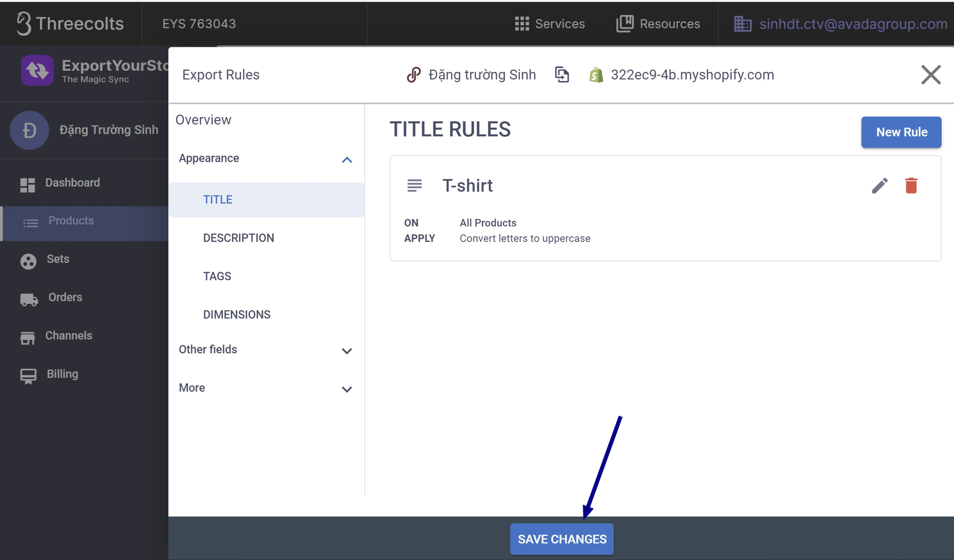The width and height of the screenshot is (954, 560).
Task: Click the Pinterest-style source channel icon
Action: click(413, 75)
